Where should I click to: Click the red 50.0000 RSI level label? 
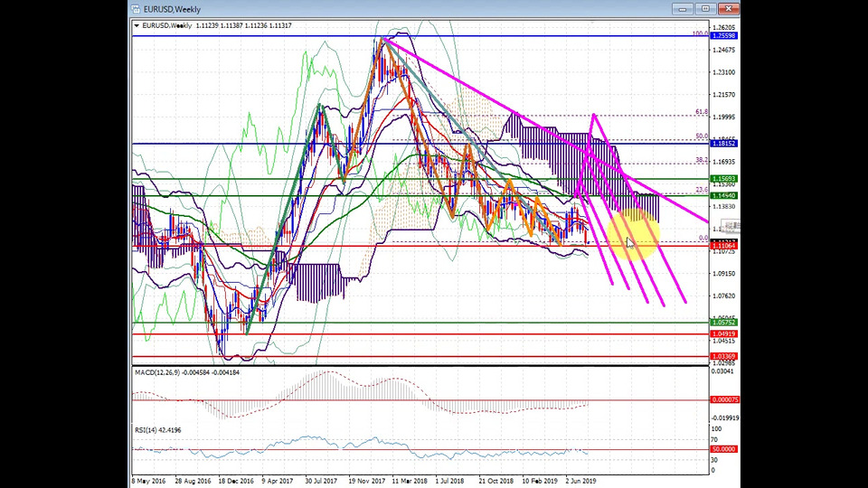point(724,449)
